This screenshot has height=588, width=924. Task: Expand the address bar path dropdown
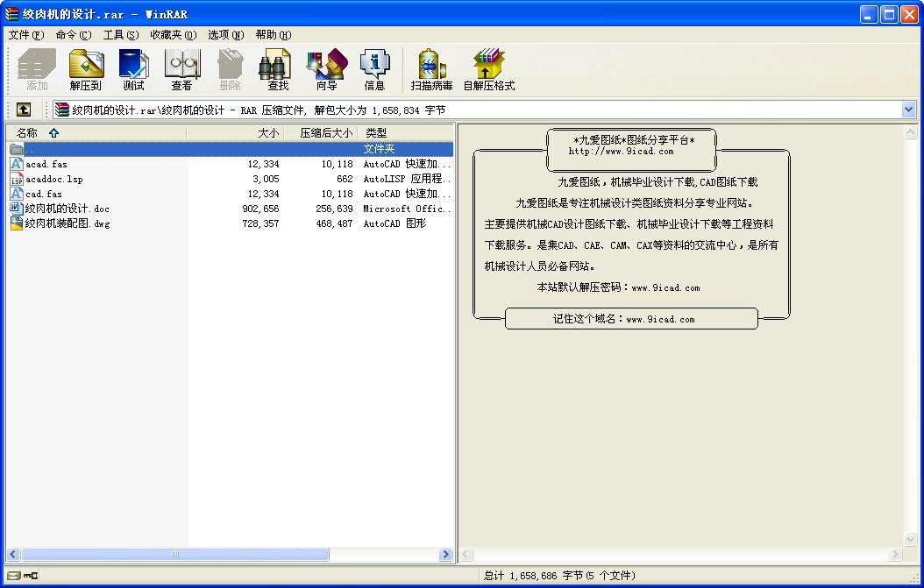(x=908, y=110)
